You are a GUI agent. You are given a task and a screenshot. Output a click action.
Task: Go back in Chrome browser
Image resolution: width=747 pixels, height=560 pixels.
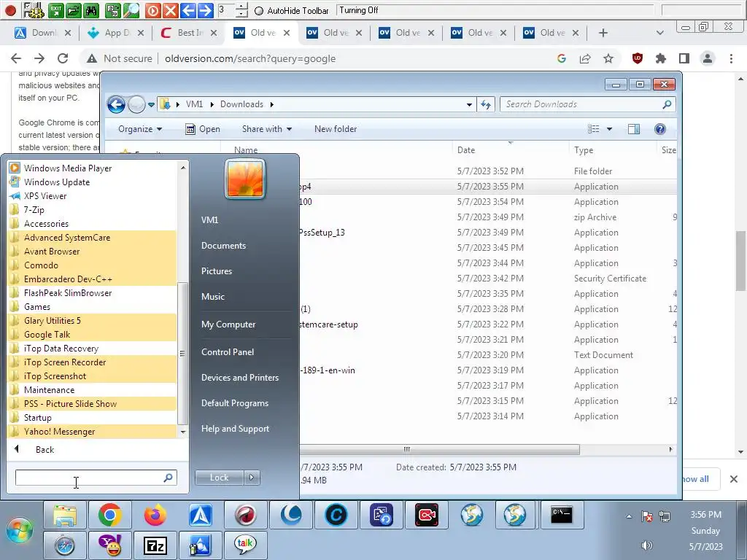click(16, 58)
